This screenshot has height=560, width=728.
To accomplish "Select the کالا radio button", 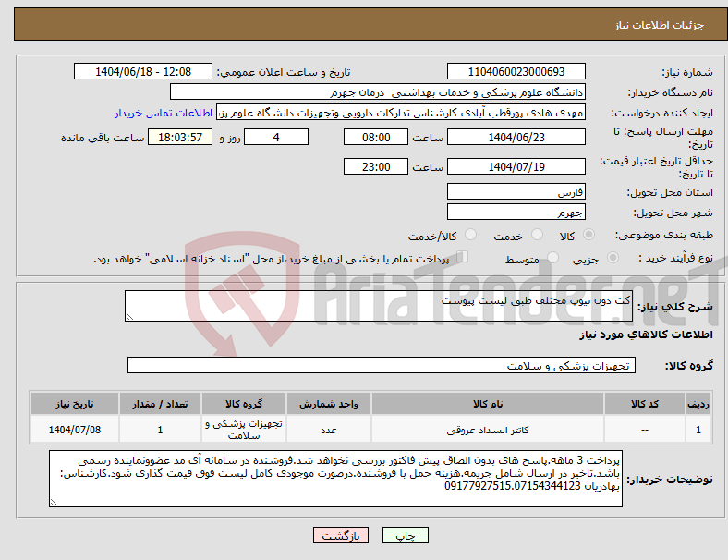I will pos(588,235).
